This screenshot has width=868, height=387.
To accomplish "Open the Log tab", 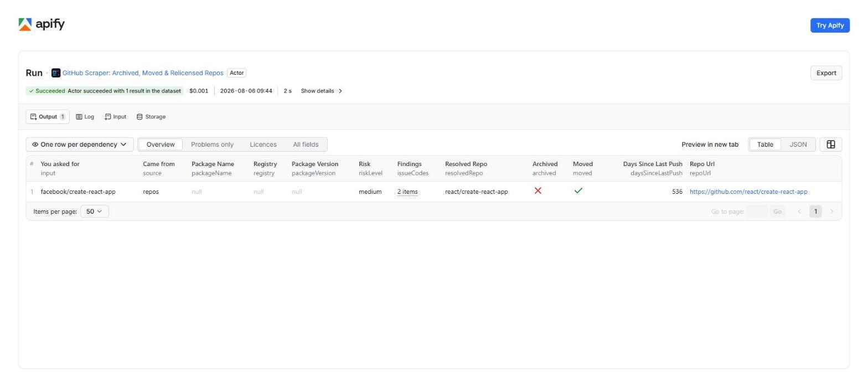I will pos(85,117).
